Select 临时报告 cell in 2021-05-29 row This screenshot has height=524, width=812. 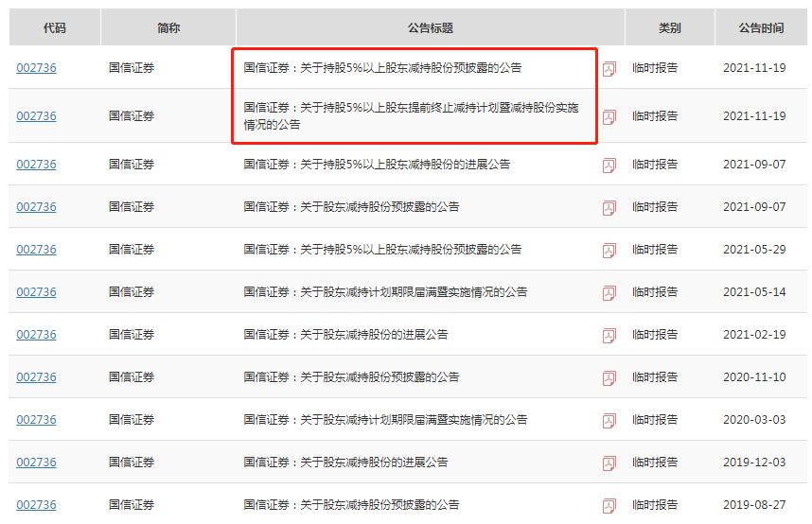(x=655, y=249)
